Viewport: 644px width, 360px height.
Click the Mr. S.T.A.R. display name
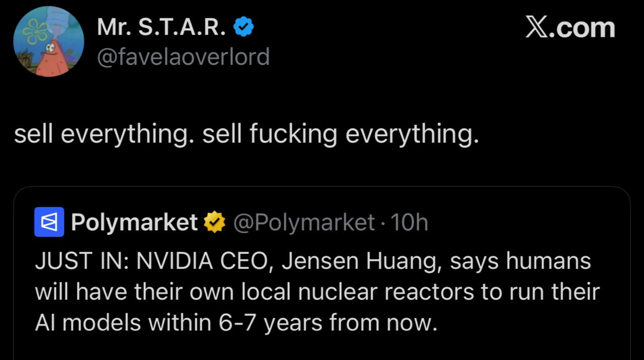pyautogui.click(x=161, y=29)
